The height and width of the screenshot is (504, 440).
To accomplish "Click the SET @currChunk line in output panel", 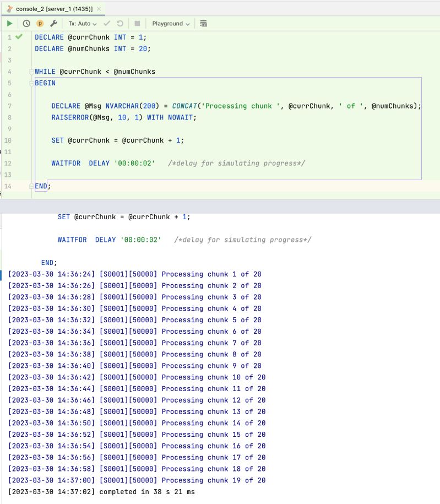I will [124, 217].
